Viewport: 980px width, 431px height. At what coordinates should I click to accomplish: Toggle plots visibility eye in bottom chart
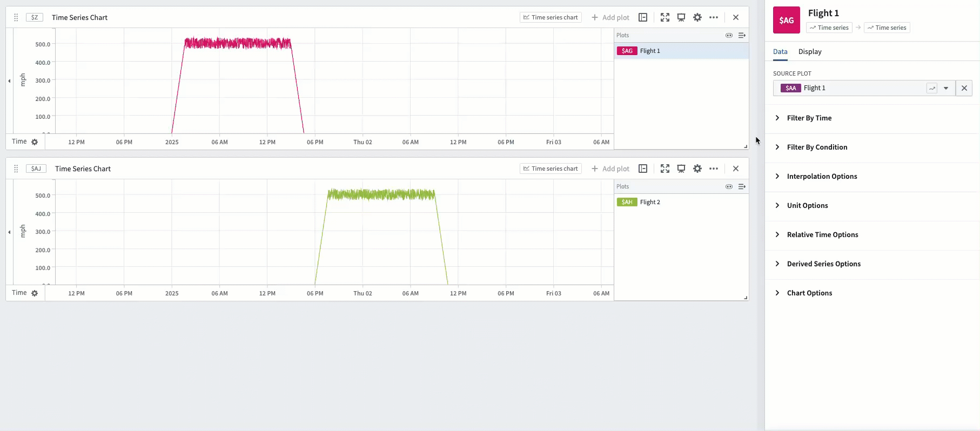(729, 186)
